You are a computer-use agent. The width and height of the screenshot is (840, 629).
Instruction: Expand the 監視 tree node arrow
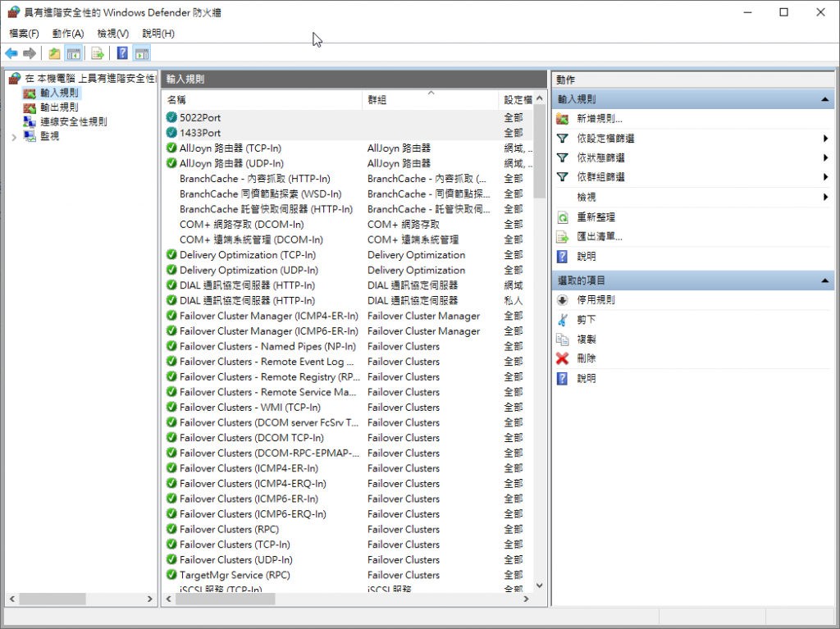14,137
